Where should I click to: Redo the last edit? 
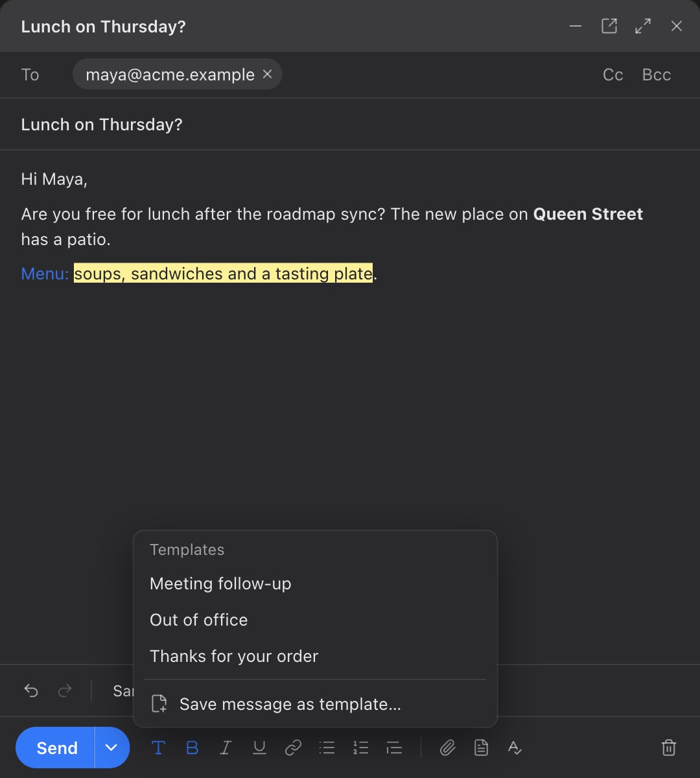click(x=65, y=690)
